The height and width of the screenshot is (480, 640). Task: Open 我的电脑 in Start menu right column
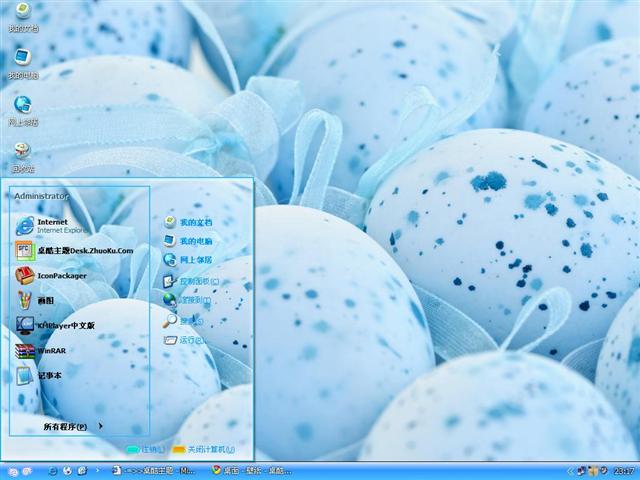[x=188, y=241]
